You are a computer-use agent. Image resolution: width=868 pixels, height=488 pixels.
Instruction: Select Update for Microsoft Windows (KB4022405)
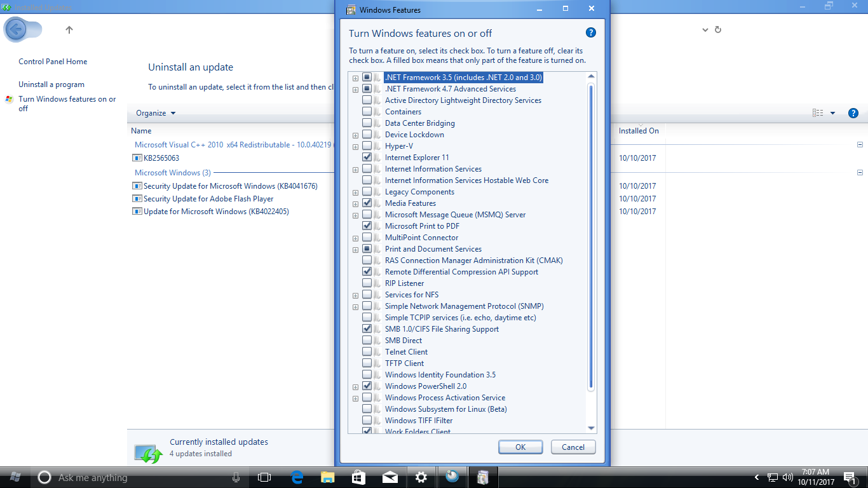coord(216,212)
